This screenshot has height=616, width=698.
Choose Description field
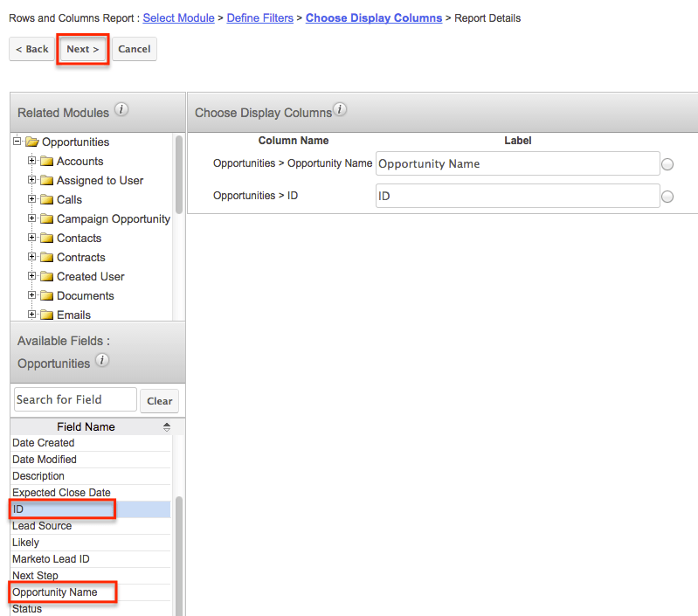(90, 476)
